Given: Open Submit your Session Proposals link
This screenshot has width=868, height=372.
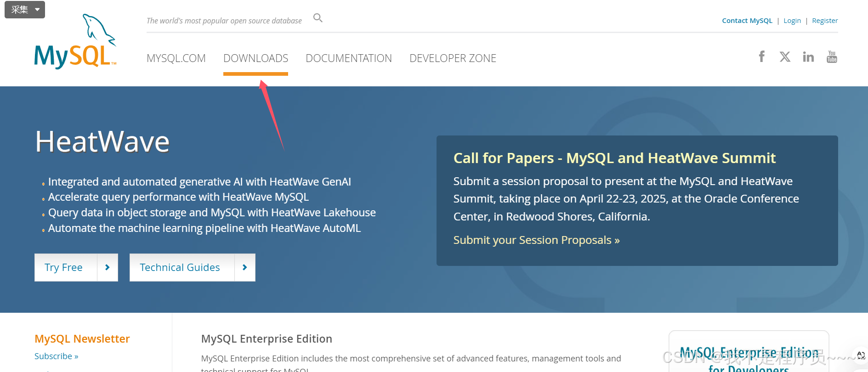Looking at the screenshot, I should tap(536, 240).
